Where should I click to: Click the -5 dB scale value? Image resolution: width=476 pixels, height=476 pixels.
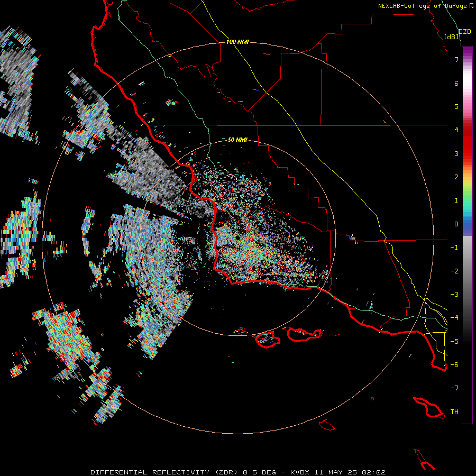point(454,342)
